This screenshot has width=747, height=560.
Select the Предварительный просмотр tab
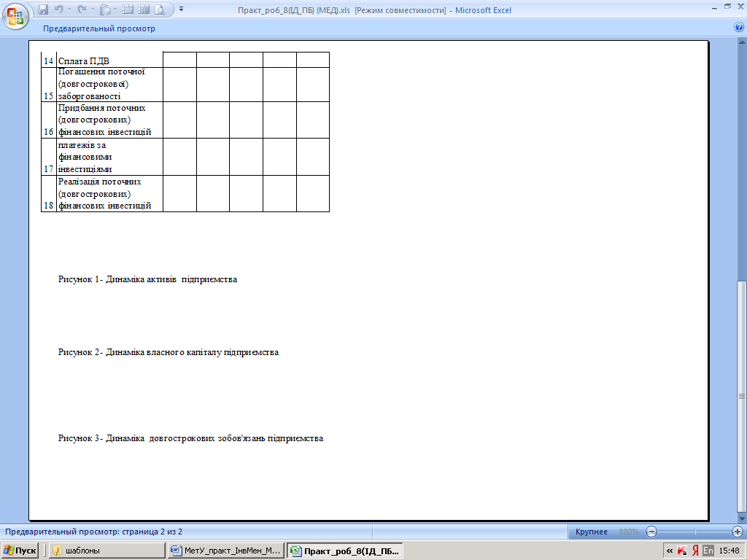click(x=99, y=28)
